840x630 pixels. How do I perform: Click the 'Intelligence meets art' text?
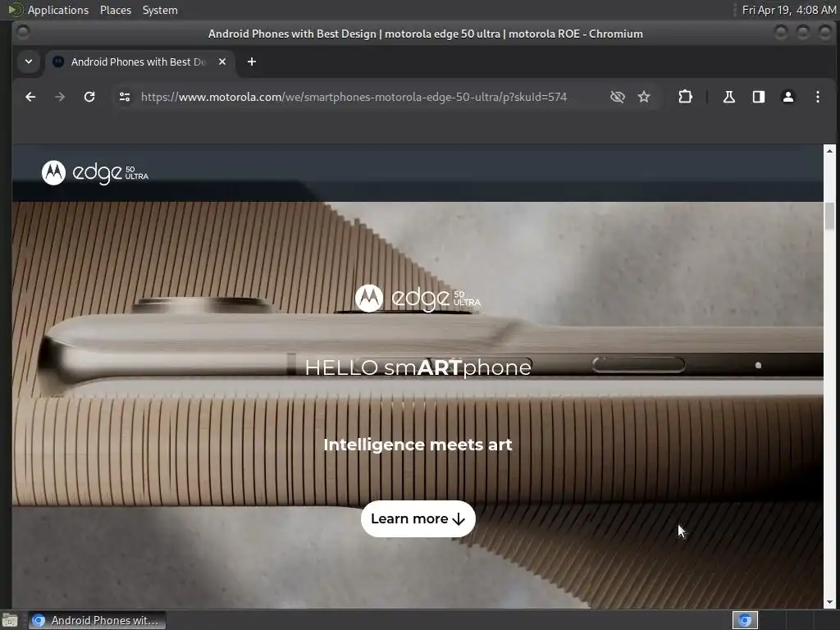[x=418, y=445]
